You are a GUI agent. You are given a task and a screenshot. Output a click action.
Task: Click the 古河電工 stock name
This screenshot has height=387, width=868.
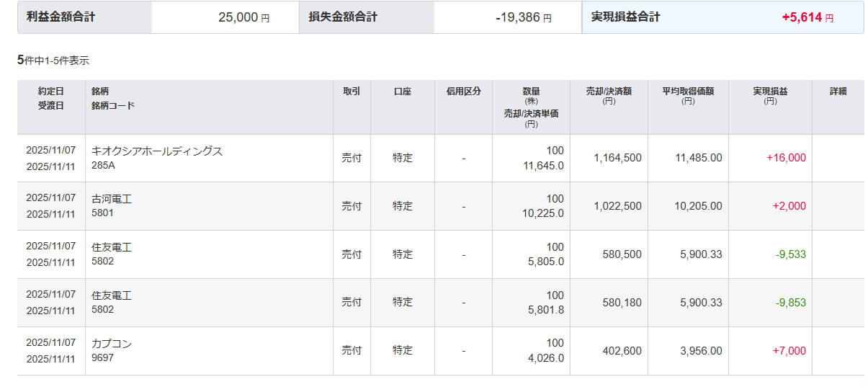[112, 199]
